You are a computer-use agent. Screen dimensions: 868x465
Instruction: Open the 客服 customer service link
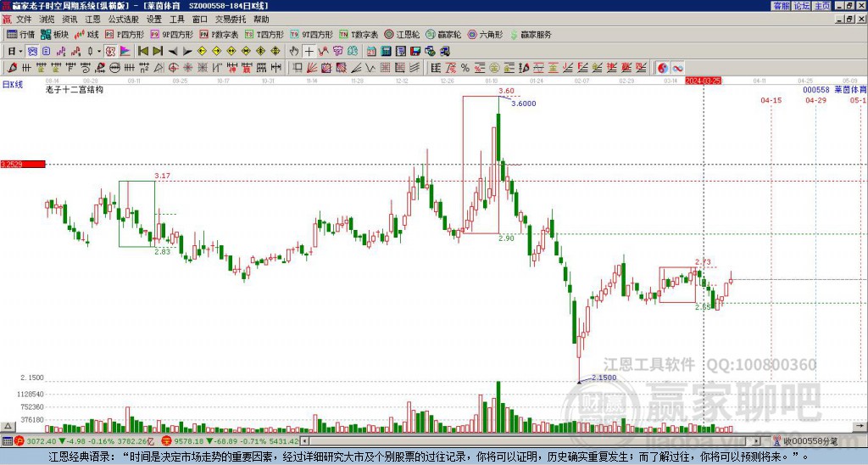click(782, 6)
